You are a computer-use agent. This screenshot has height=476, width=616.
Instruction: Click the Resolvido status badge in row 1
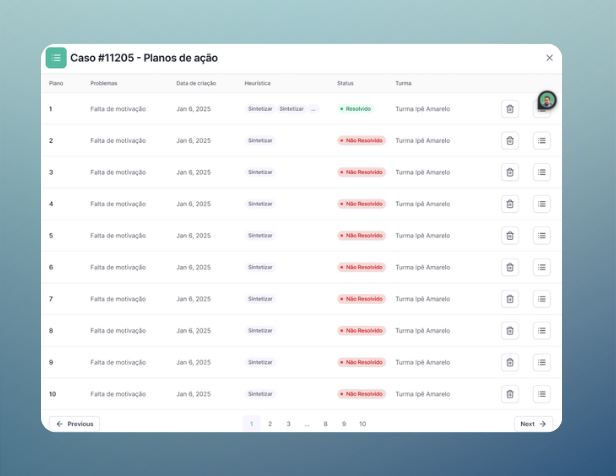pos(355,109)
